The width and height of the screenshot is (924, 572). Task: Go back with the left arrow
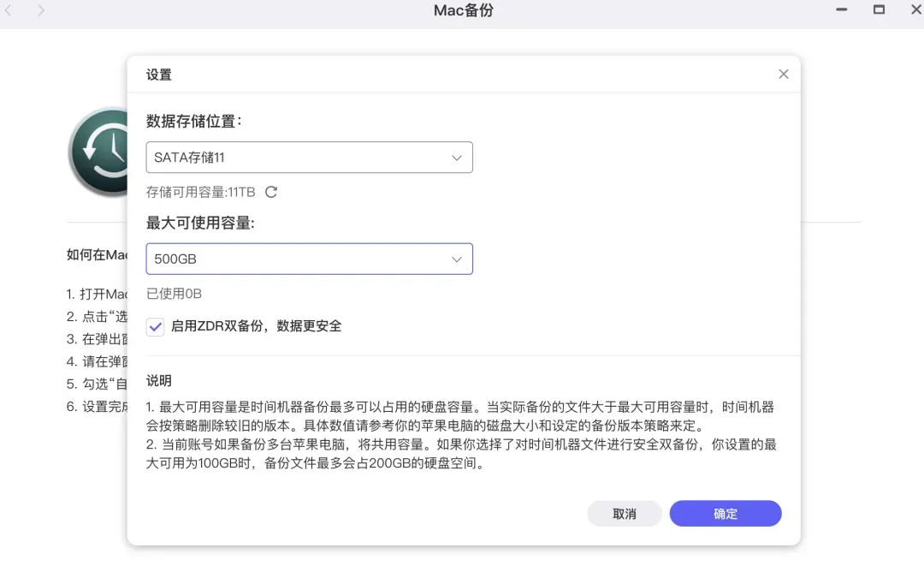point(9,10)
